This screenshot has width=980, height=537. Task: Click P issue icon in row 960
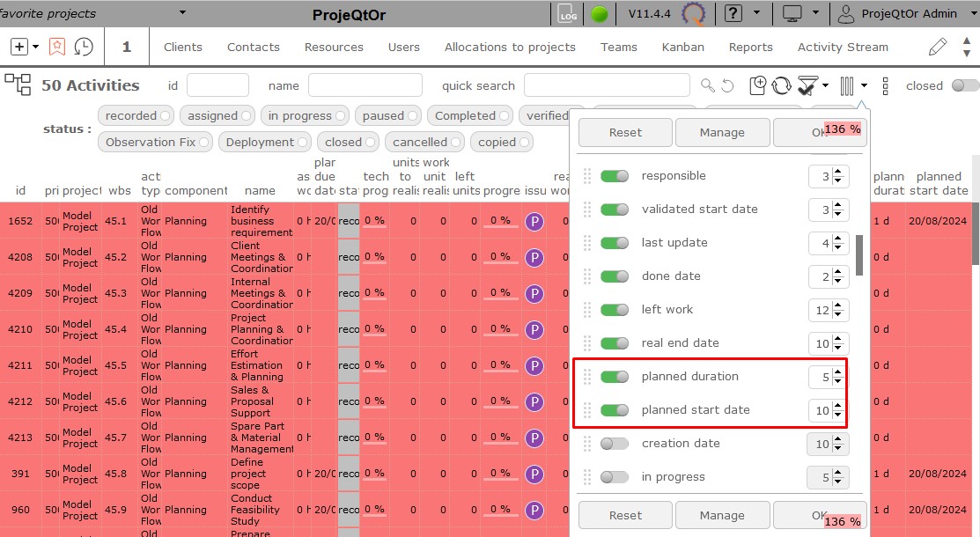click(x=534, y=510)
